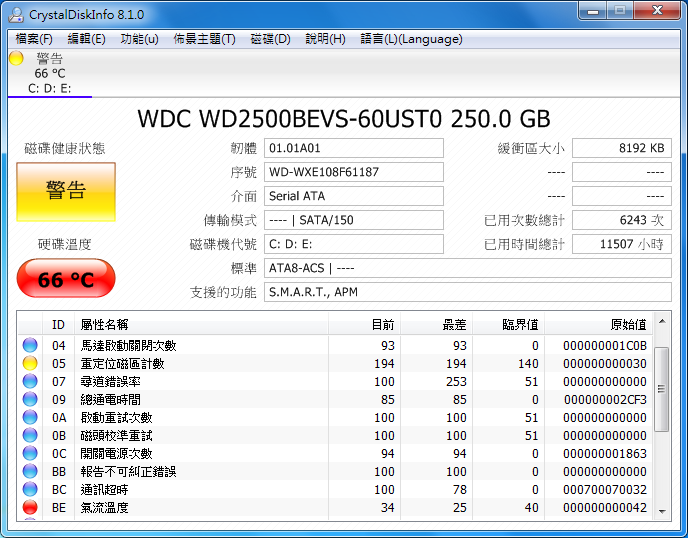
Task: Click raw value 000000001C0B
Action: pos(605,346)
